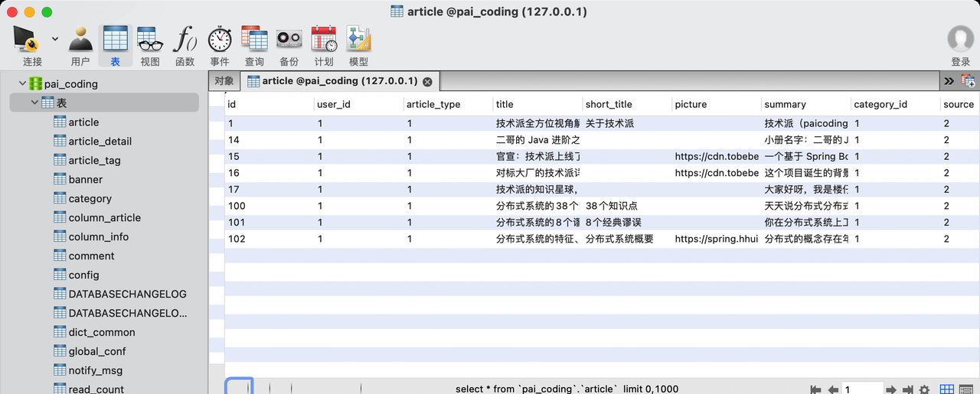Click the page number input field
Image resolution: width=980 pixels, height=394 pixels.
click(x=863, y=389)
